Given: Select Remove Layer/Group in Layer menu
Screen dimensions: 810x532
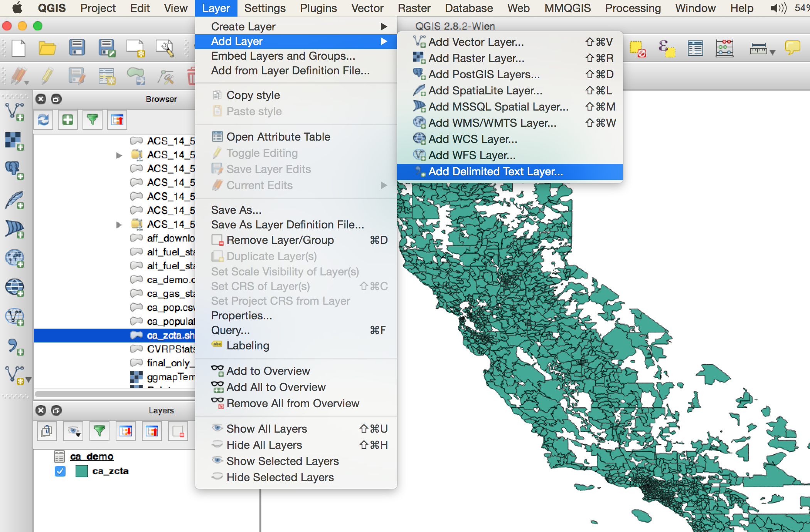Looking at the screenshot, I should coord(296,240).
